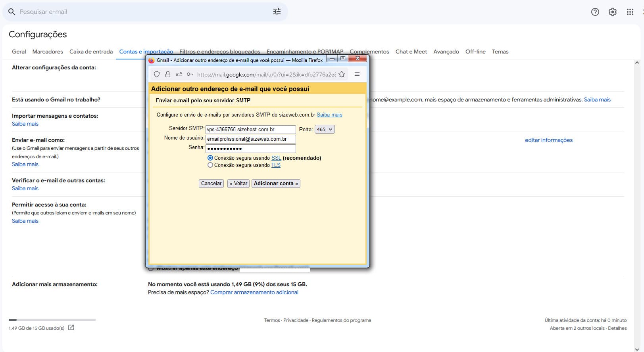Open the settings gear icon

[x=612, y=12]
